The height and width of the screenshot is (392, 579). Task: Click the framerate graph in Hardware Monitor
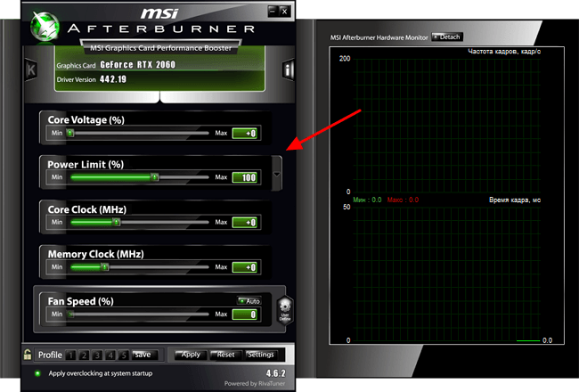[x=446, y=125]
